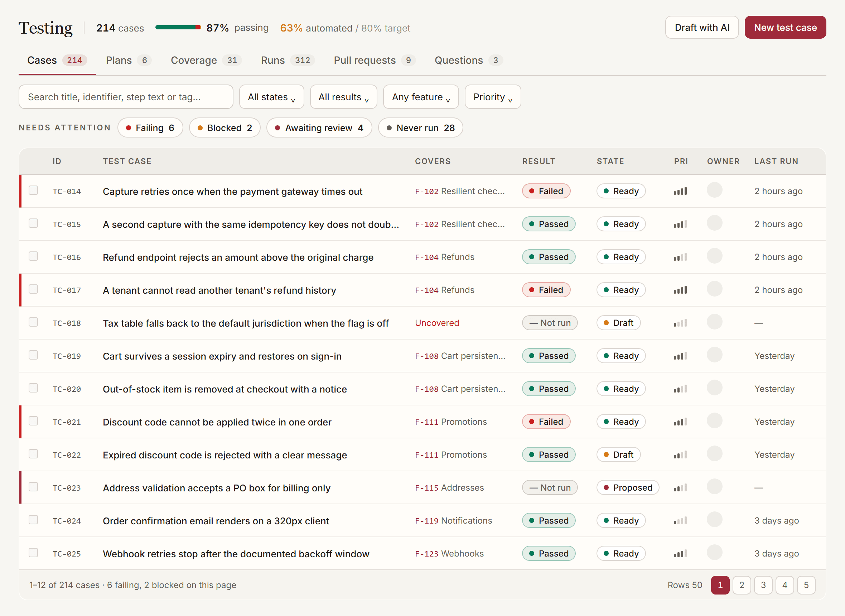Click priority bars icon for TC-016

click(680, 257)
